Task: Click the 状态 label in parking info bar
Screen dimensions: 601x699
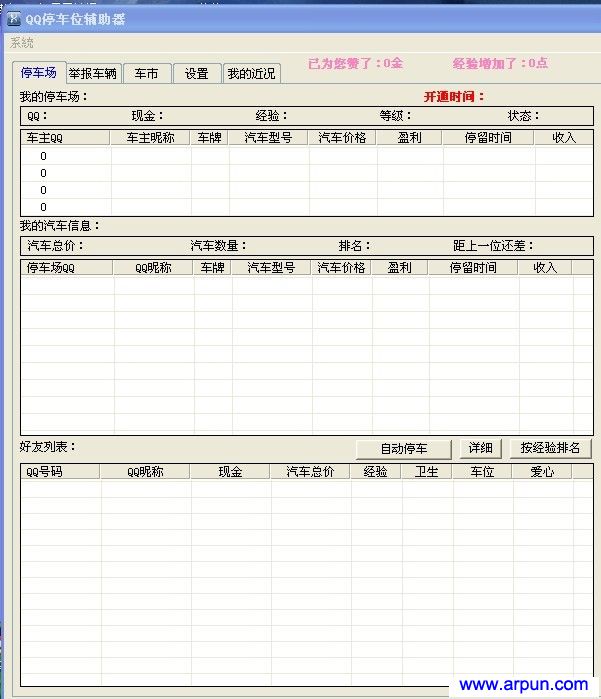Action: coord(523,116)
